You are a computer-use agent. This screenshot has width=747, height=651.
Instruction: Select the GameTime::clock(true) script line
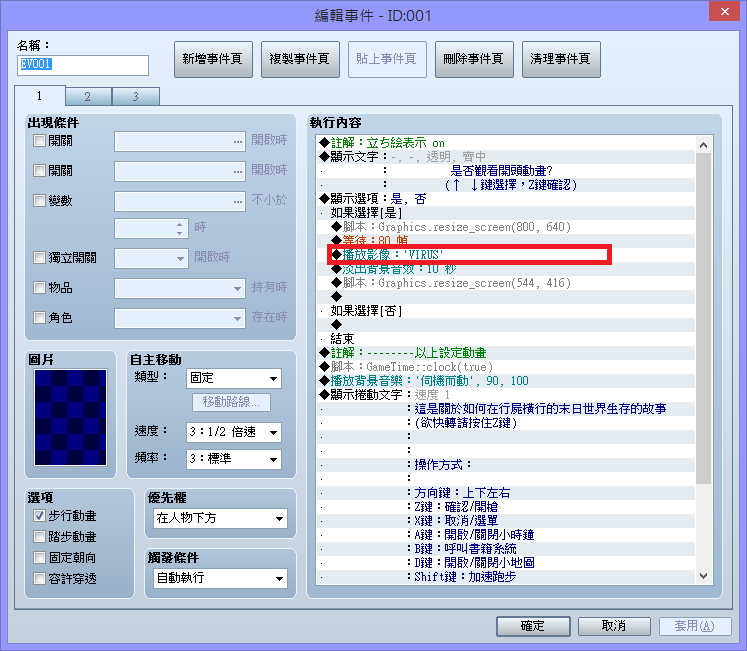click(x=505, y=367)
